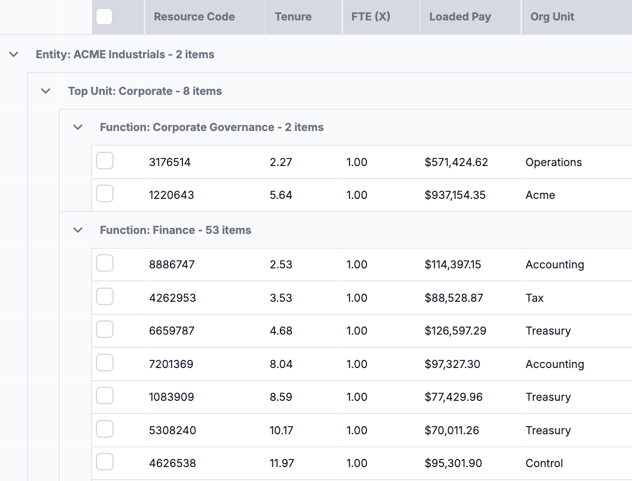Check the box beside resource 7201369

click(x=105, y=363)
